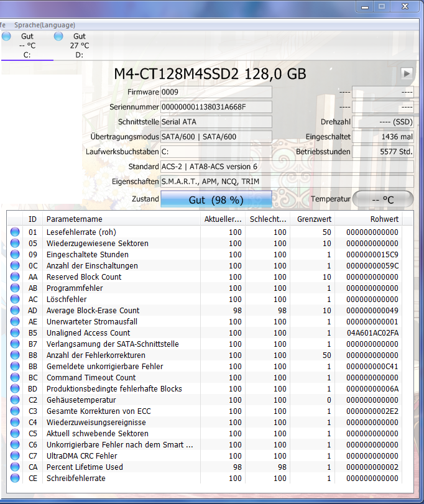Click raw value 0000000002E2

372,411
